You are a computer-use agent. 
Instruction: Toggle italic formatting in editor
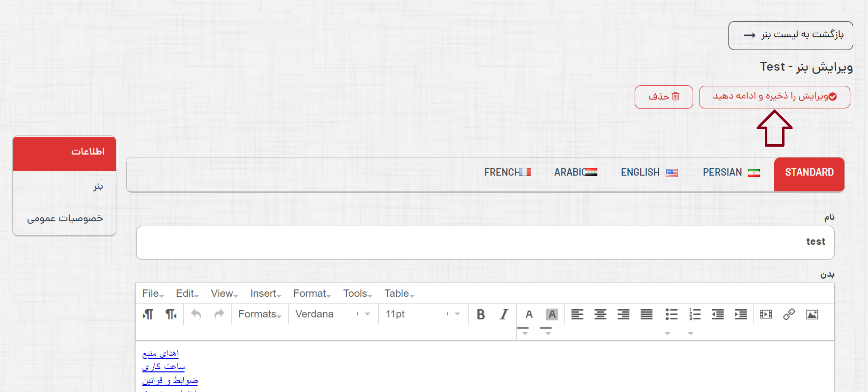504,314
